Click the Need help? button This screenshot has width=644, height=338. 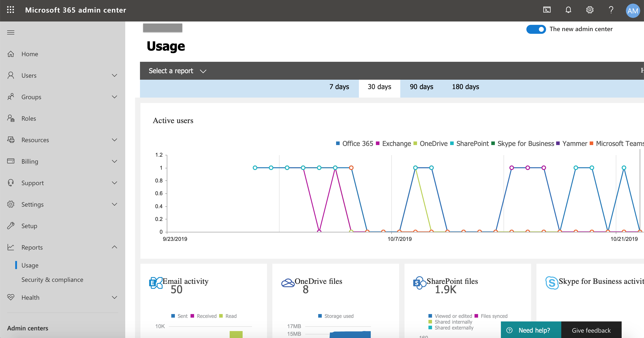tap(531, 330)
